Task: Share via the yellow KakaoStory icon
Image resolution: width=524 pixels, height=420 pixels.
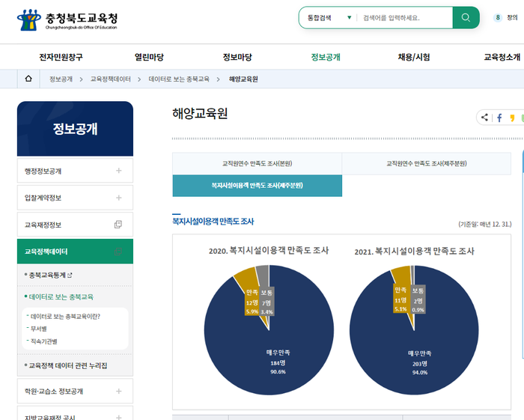Action: [x=512, y=118]
